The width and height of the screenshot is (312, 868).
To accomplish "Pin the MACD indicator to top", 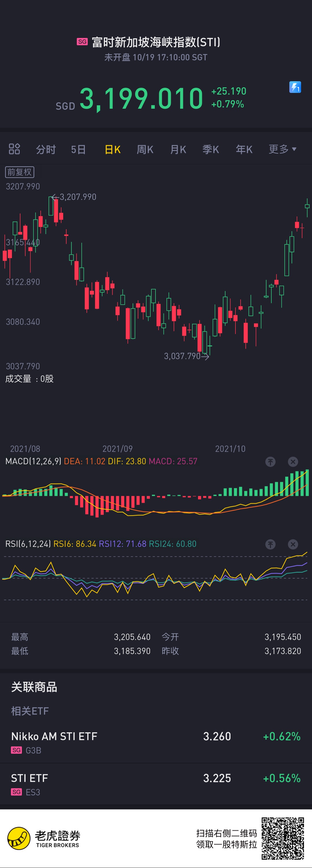I will coord(270,462).
